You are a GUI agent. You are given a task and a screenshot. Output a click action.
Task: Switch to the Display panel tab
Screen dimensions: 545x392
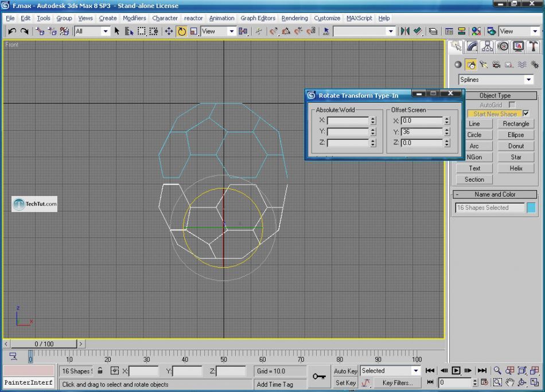tap(518, 46)
